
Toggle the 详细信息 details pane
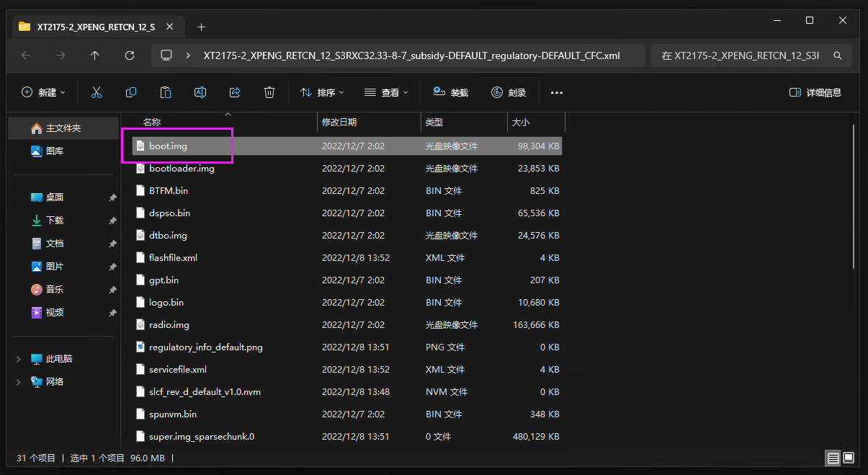[x=815, y=92]
